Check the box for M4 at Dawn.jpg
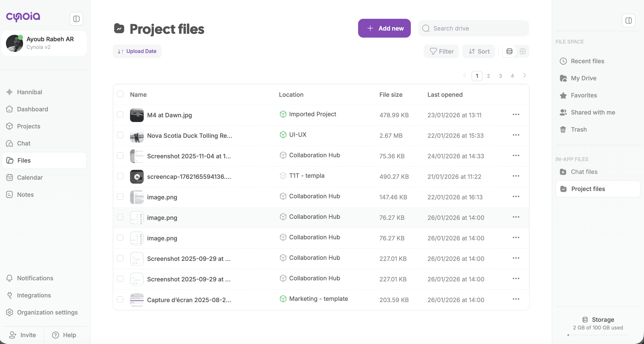 pos(120,115)
